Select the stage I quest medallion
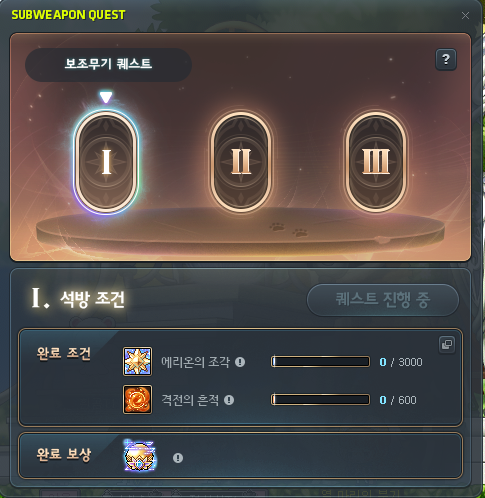 (106, 162)
